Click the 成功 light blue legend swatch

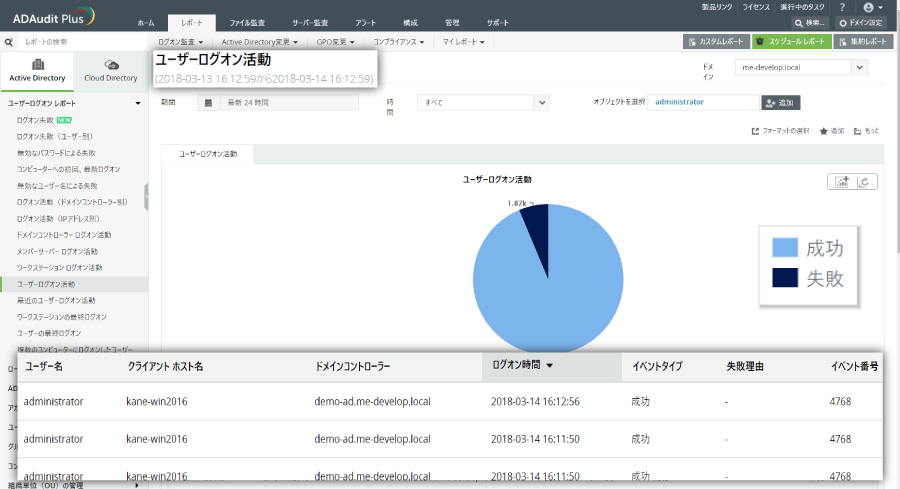point(786,247)
